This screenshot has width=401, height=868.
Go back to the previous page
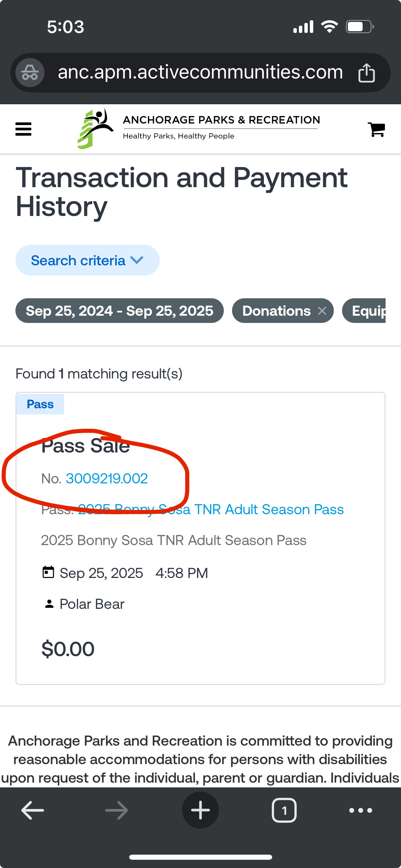(x=33, y=810)
